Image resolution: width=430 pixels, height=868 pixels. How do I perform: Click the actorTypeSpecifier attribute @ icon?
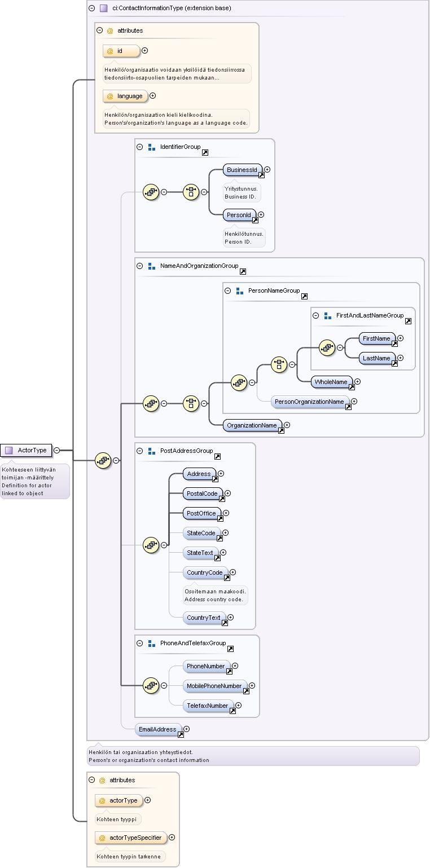point(102,838)
